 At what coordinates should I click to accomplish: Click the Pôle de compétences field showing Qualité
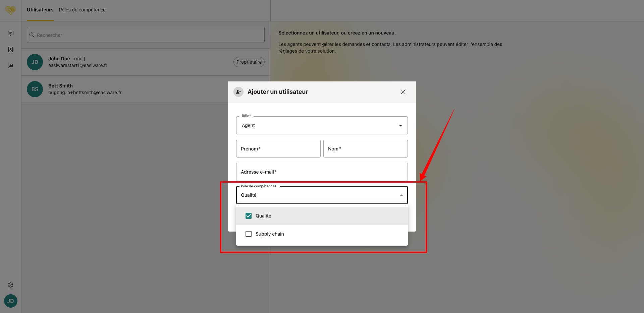coord(315,195)
